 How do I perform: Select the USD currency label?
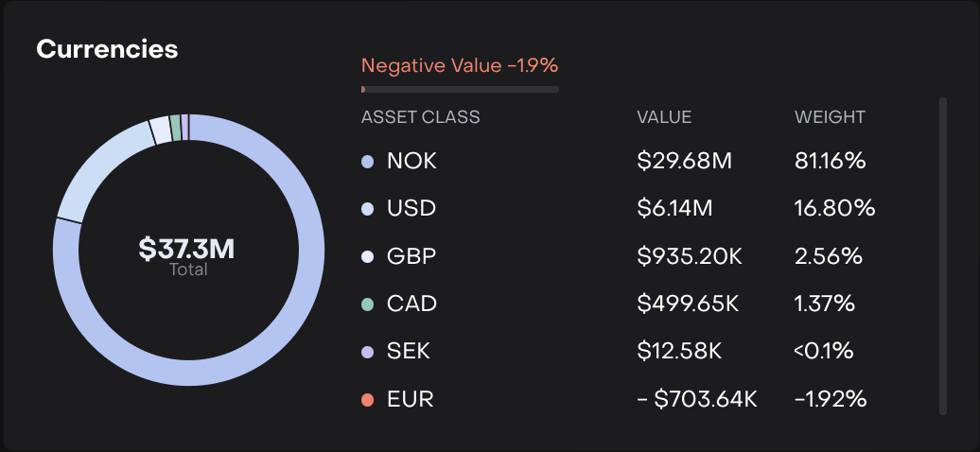tap(411, 209)
